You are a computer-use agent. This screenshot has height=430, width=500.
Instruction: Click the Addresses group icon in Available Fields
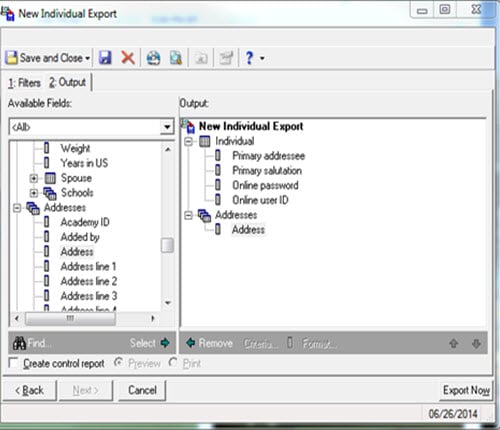(x=33, y=208)
